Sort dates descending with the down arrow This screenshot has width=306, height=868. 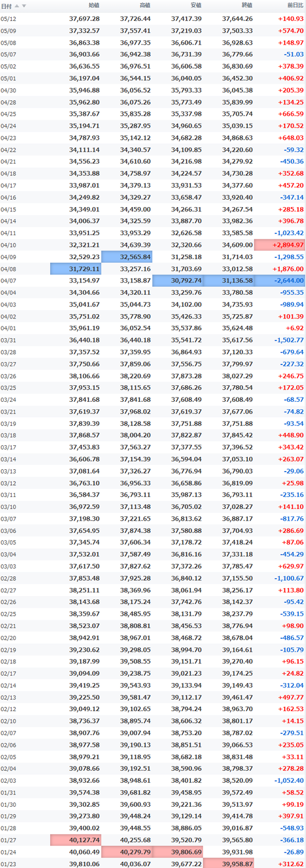click(24, 6)
